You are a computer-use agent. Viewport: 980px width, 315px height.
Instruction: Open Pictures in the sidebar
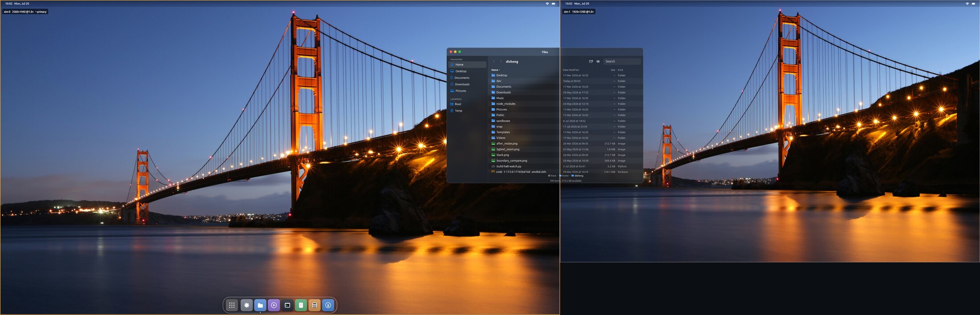467,91
